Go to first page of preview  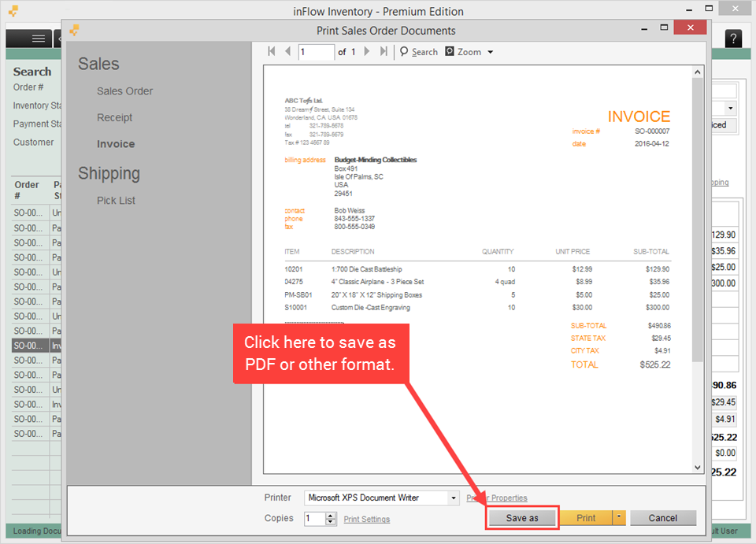(272, 52)
